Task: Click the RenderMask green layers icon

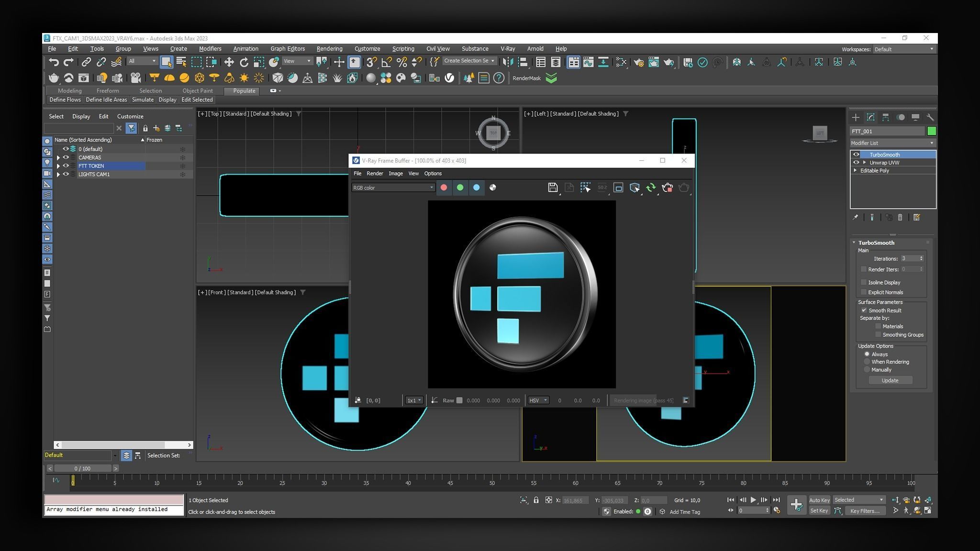Action: pos(551,78)
